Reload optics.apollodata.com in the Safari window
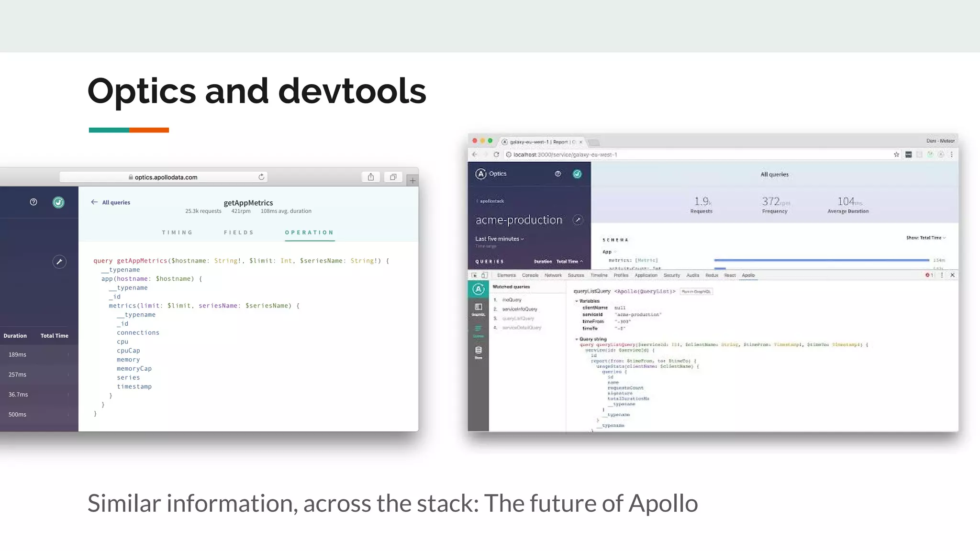This screenshot has width=980, height=551. [x=261, y=177]
